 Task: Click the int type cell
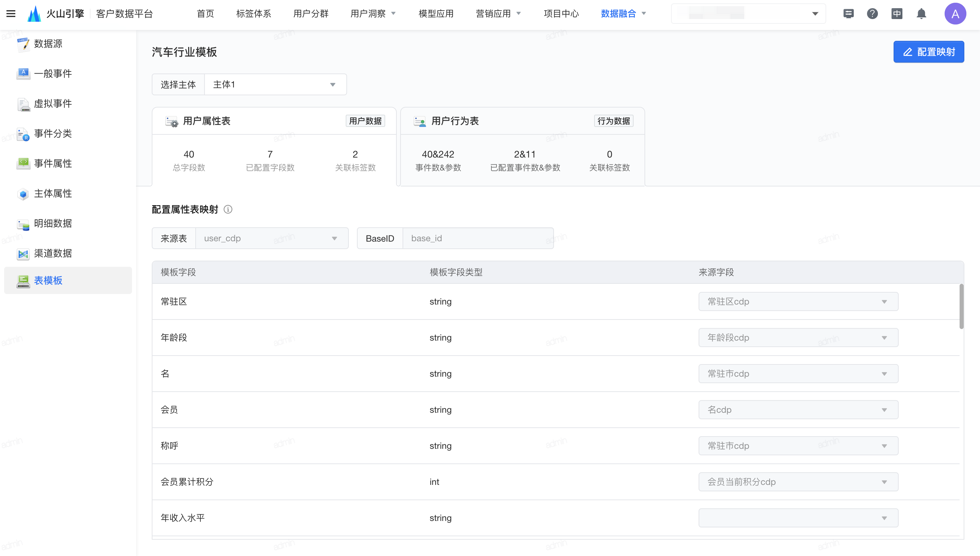(434, 482)
